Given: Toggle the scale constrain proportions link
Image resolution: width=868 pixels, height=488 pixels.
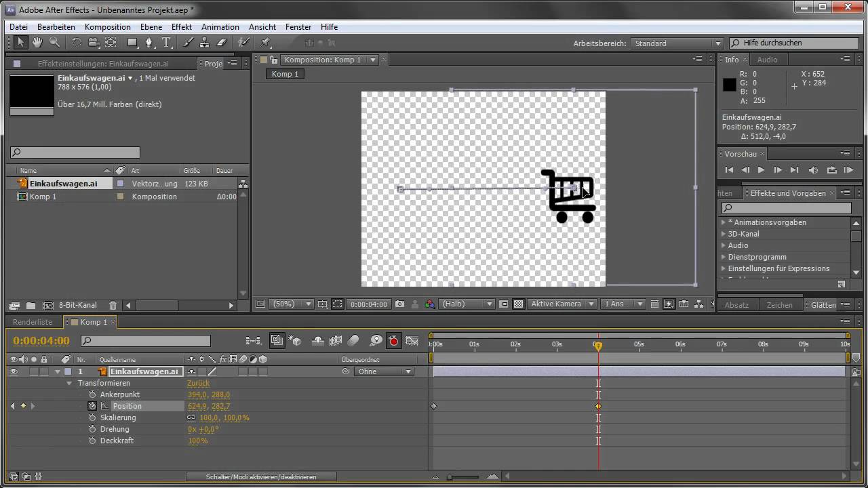Looking at the screenshot, I should coord(192,418).
